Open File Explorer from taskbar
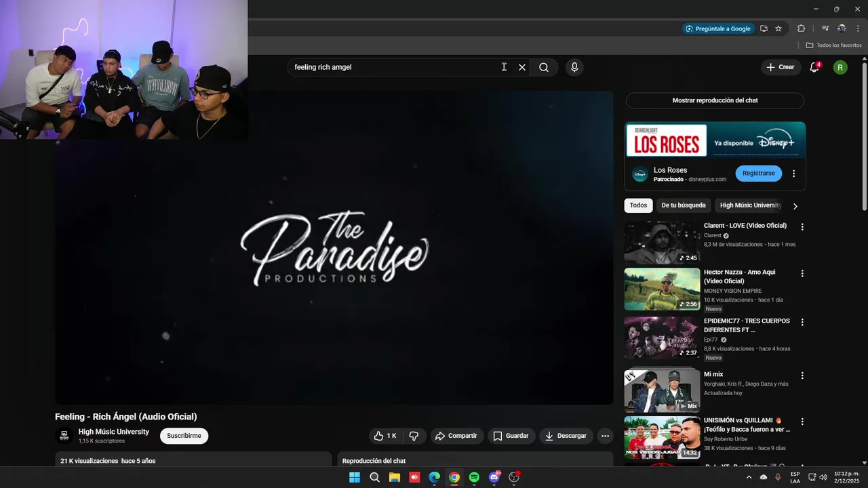868x488 pixels. point(394,477)
